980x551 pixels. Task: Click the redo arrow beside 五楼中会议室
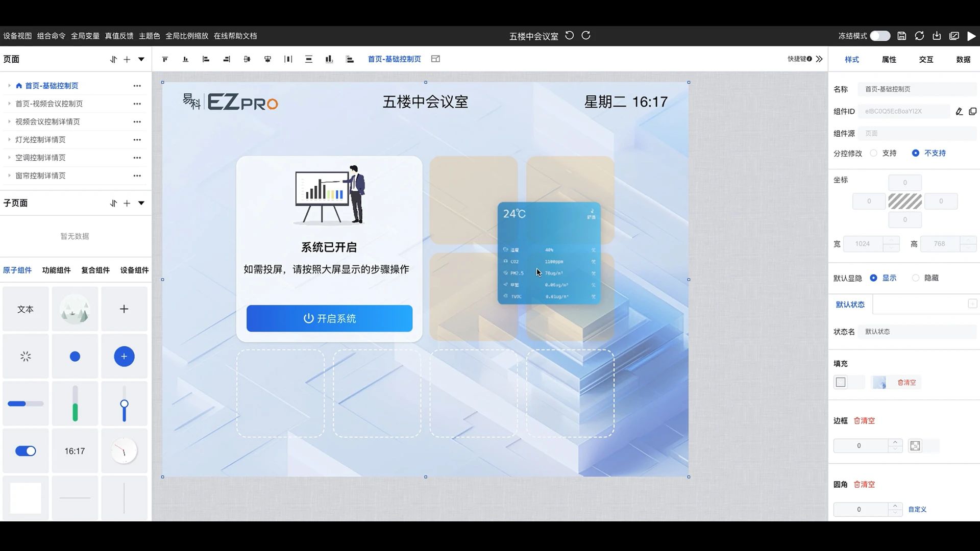586,35
